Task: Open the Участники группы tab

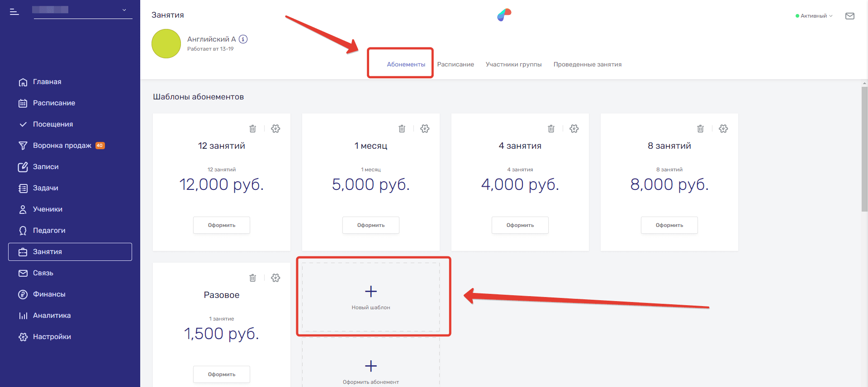Action: (x=513, y=65)
